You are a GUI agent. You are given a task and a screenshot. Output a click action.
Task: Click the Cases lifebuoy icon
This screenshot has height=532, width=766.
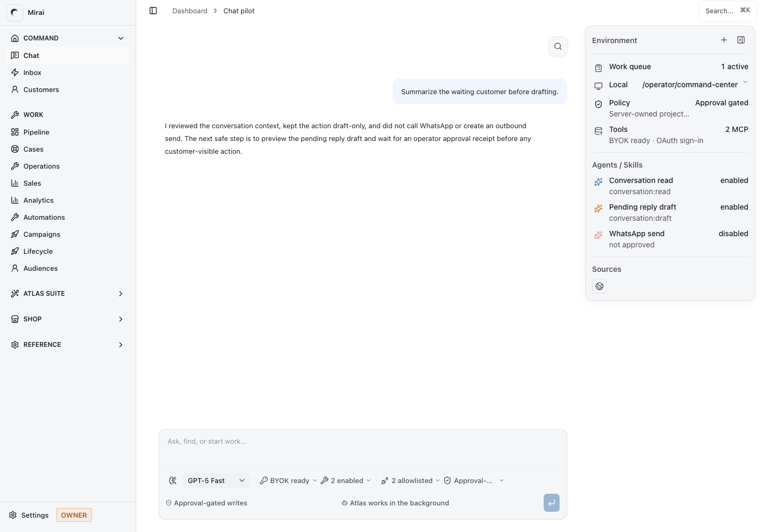tap(15, 149)
